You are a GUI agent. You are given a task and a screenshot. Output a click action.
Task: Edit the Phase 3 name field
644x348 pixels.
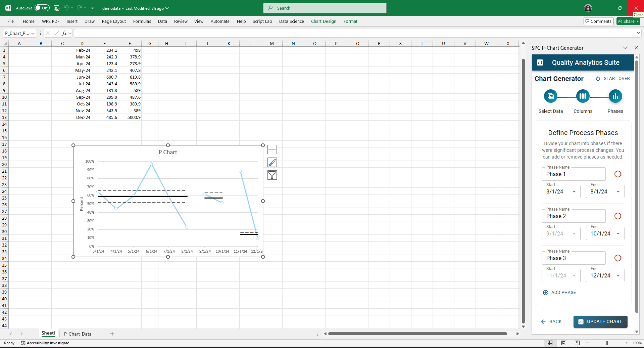[x=574, y=258]
